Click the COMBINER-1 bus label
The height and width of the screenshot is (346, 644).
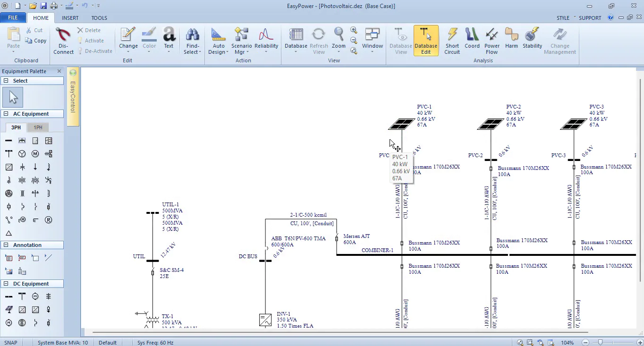pos(377,250)
